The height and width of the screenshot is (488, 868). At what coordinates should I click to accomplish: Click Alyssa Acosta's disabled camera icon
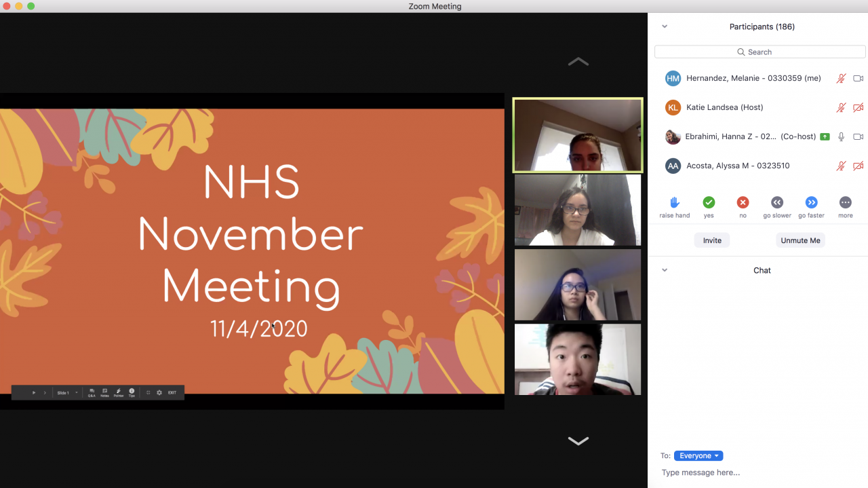(858, 166)
